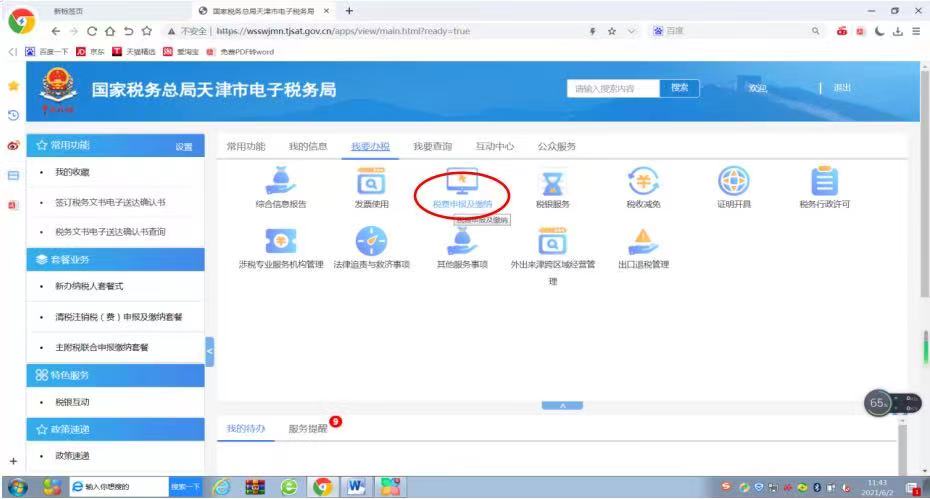
Task: Open Internet Explorer taskbar icon
Action: [221, 487]
